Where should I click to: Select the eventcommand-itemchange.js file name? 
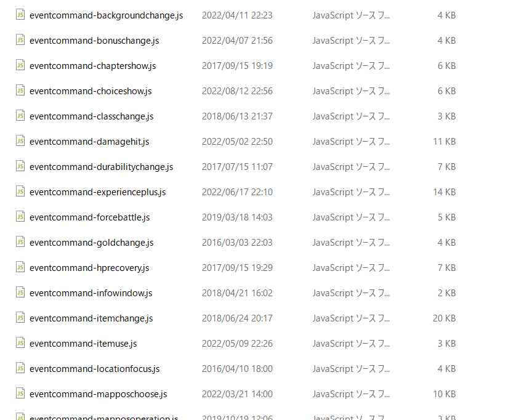tap(91, 318)
